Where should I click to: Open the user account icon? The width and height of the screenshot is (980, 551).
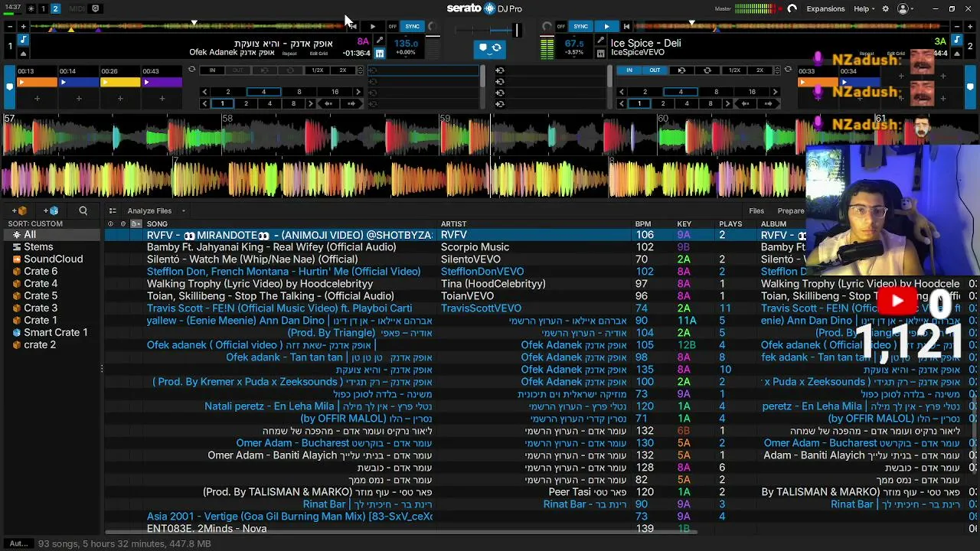tap(903, 8)
